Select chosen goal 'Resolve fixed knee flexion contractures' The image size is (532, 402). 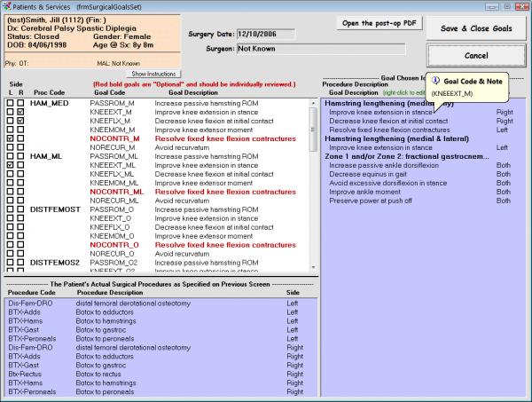coord(389,130)
